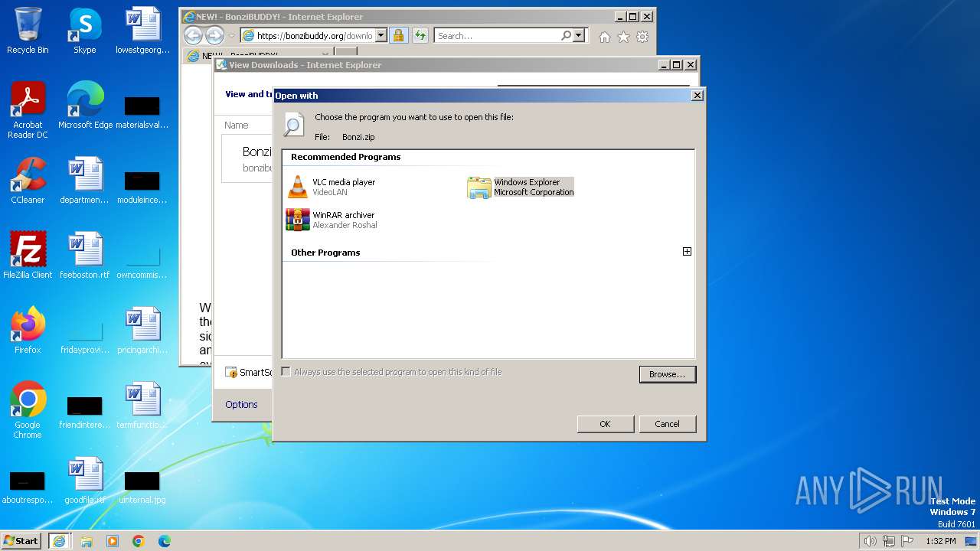Open Chrome from the taskbar
The height and width of the screenshot is (551, 980).
click(139, 541)
